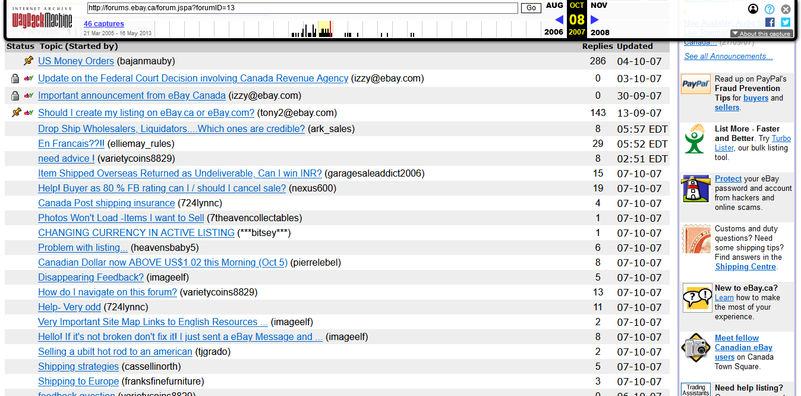Close the Wayback toolbar with the X icon

(786, 9)
